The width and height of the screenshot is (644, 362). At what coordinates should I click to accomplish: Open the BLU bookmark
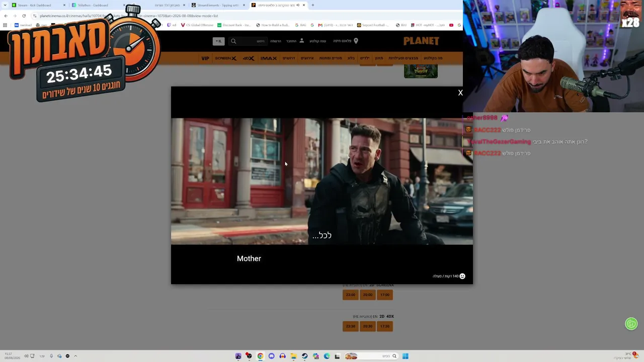pos(401,25)
